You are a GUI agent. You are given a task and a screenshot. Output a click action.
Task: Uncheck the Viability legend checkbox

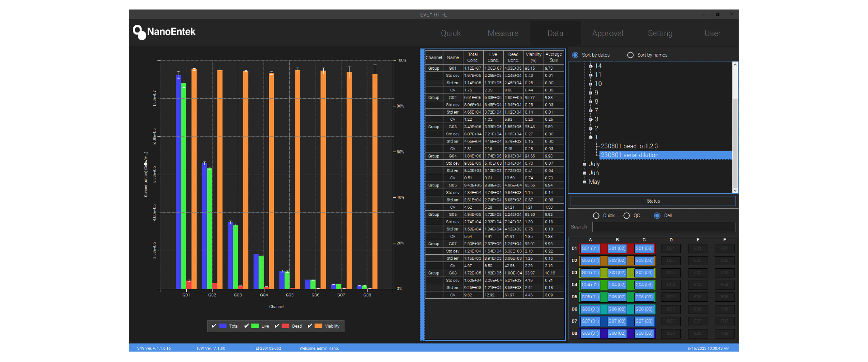tap(310, 326)
